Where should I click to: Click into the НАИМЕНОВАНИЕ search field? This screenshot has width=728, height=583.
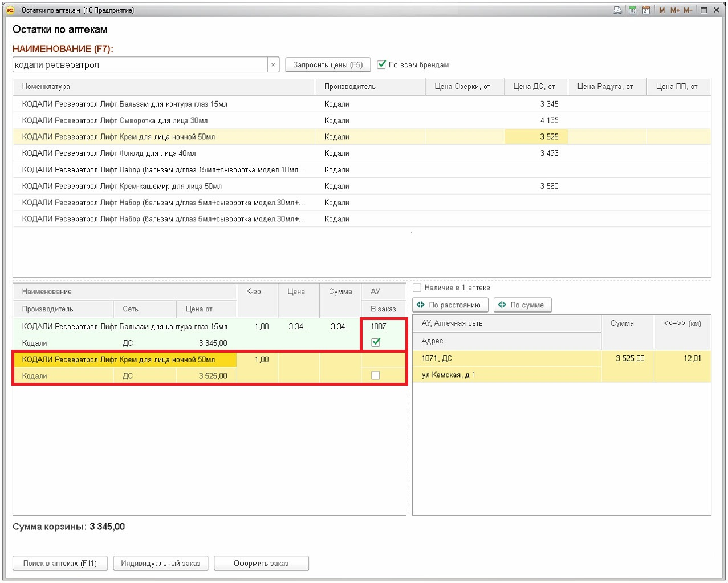point(140,65)
